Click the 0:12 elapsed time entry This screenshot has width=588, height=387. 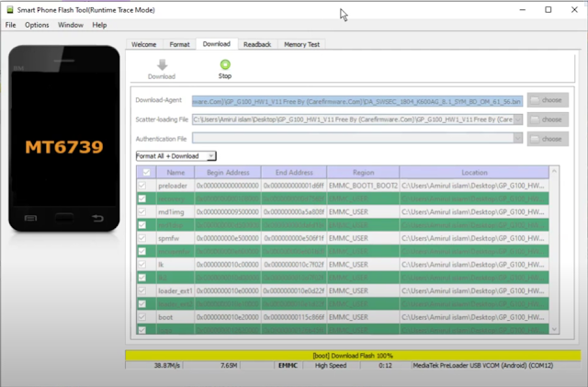[385, 365]
